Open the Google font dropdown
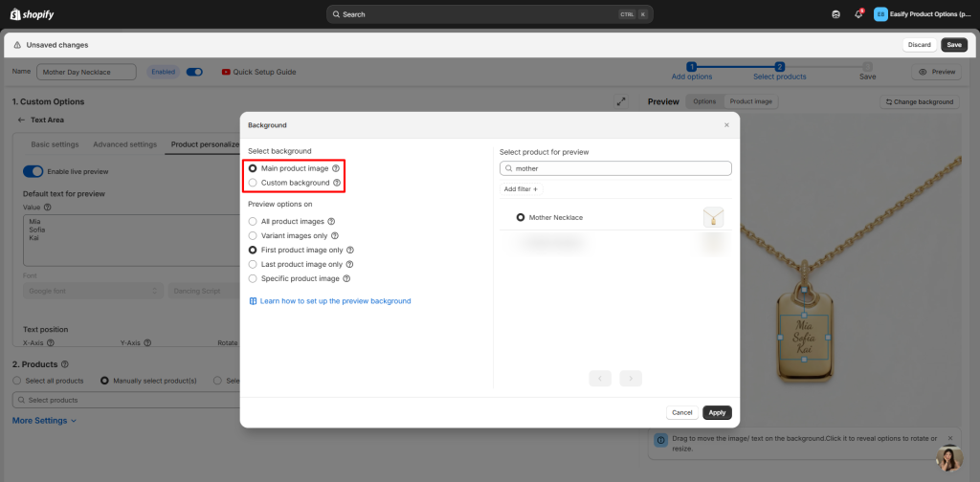 pos(93,290)
